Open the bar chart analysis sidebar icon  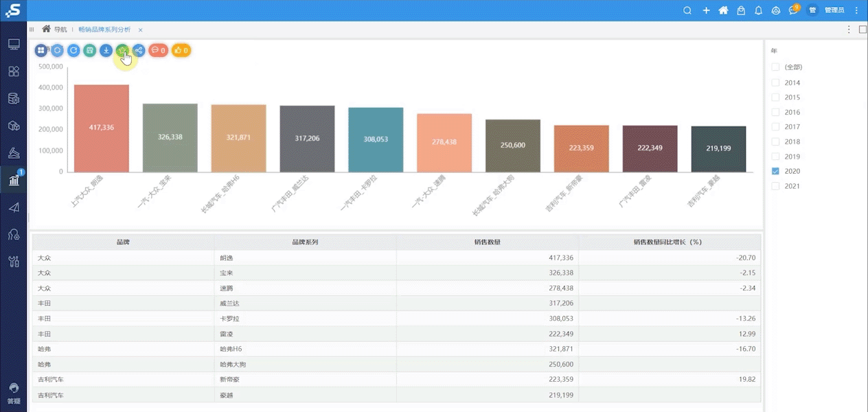tap(14, 180)
